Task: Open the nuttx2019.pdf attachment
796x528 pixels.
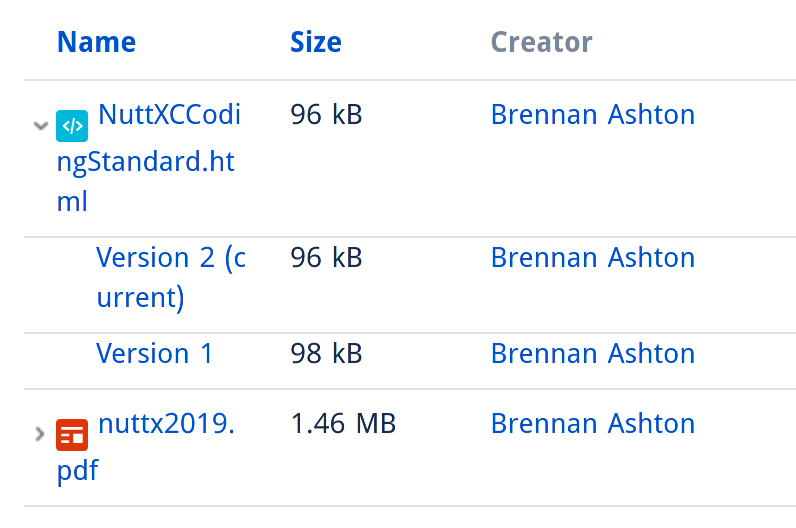Action: (146, 447)
